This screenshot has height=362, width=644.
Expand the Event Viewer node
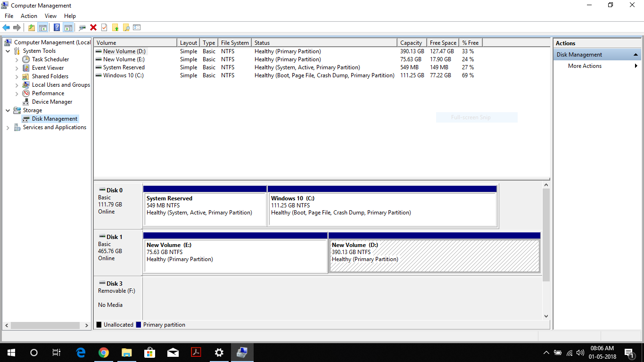(x=17, y=68)
